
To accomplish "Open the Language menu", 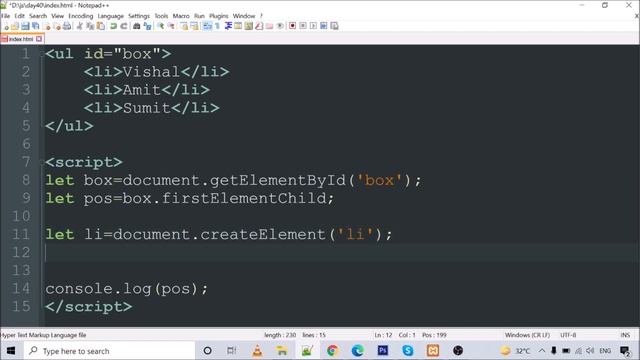I will click(110, 16).
